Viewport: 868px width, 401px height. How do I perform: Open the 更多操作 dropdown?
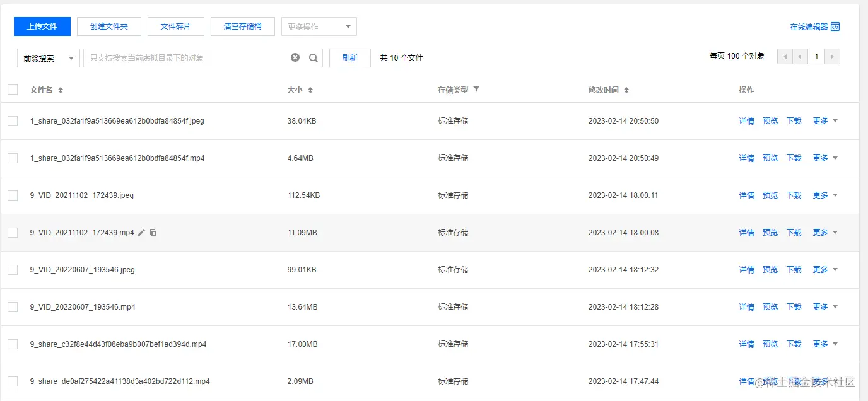tap(319, 26)
